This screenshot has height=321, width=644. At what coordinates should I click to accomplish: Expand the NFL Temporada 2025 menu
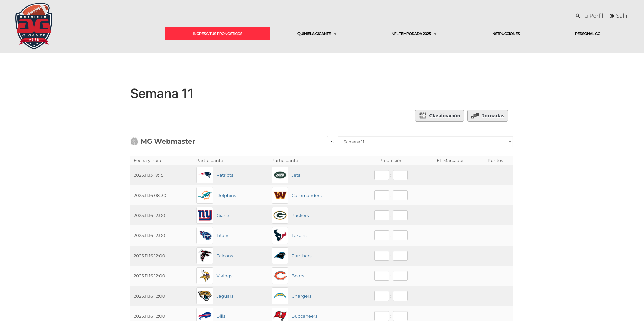414,34
